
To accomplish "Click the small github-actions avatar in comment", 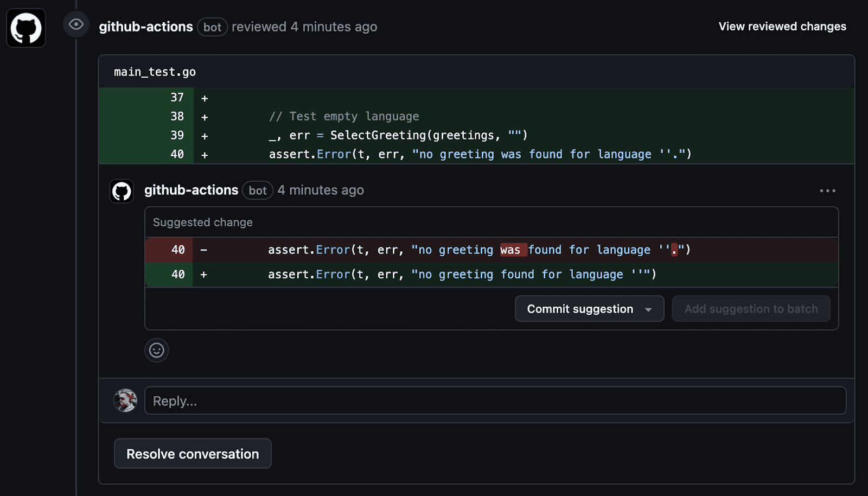I will pos(122,191).
